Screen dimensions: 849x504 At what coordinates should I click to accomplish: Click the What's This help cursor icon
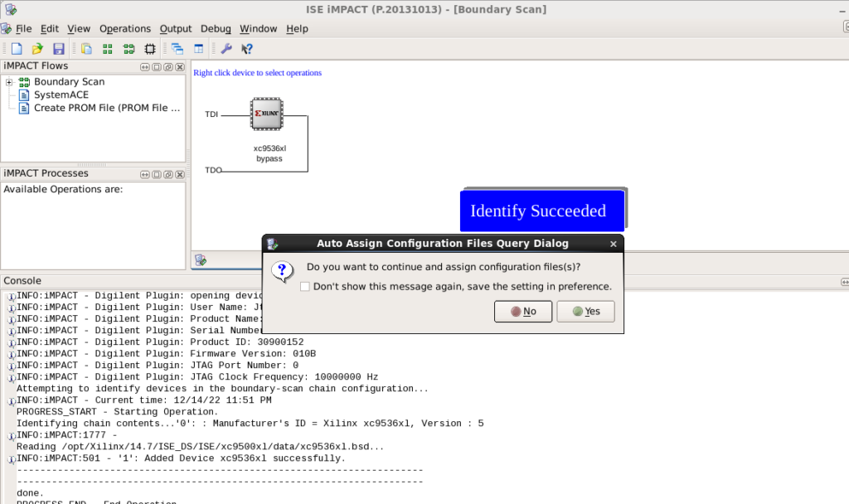[x=246, y=49]
